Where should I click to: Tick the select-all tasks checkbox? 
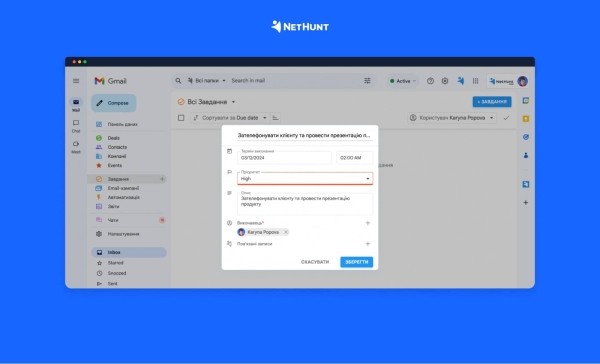pyautogui.click(x=181, y=118)
